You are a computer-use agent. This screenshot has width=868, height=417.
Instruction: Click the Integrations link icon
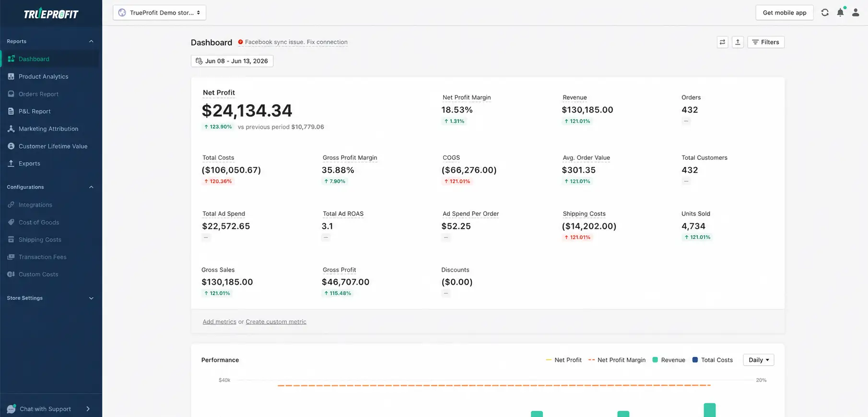click(11, 204)
